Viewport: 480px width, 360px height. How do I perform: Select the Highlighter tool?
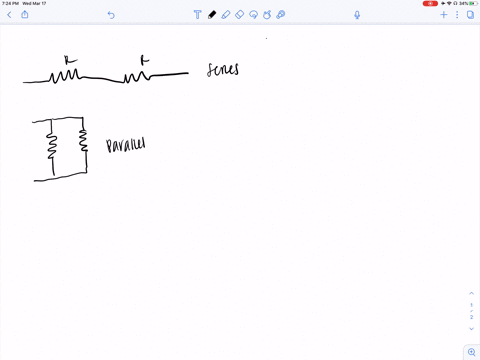[226, 15]
